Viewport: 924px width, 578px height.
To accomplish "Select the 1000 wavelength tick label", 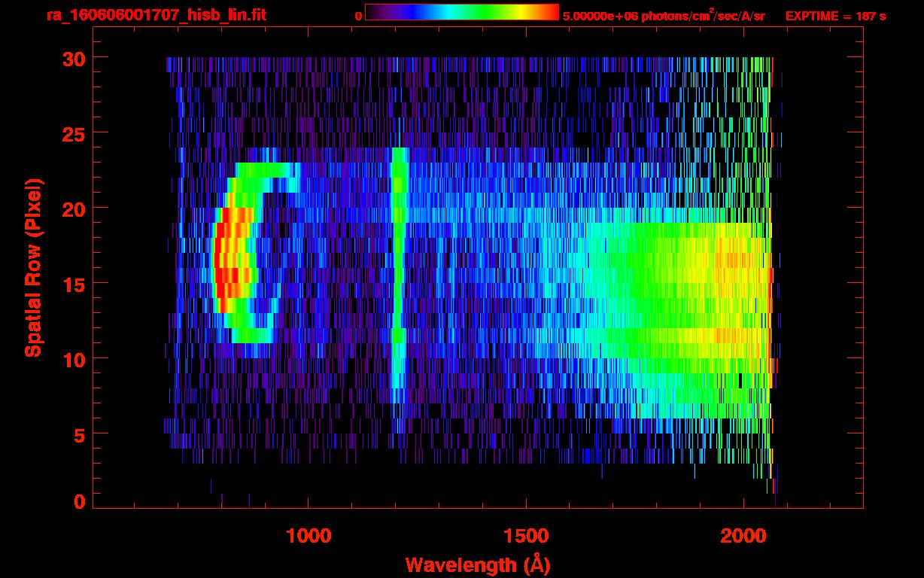I will click(x=309, y=535).
